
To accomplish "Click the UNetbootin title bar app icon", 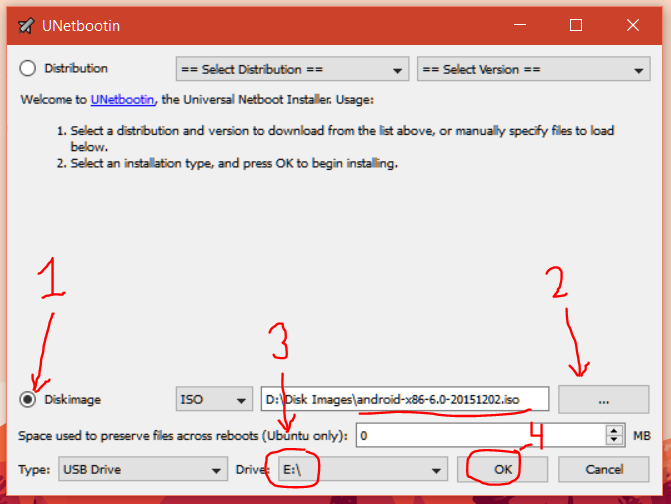I will [26, 26].
